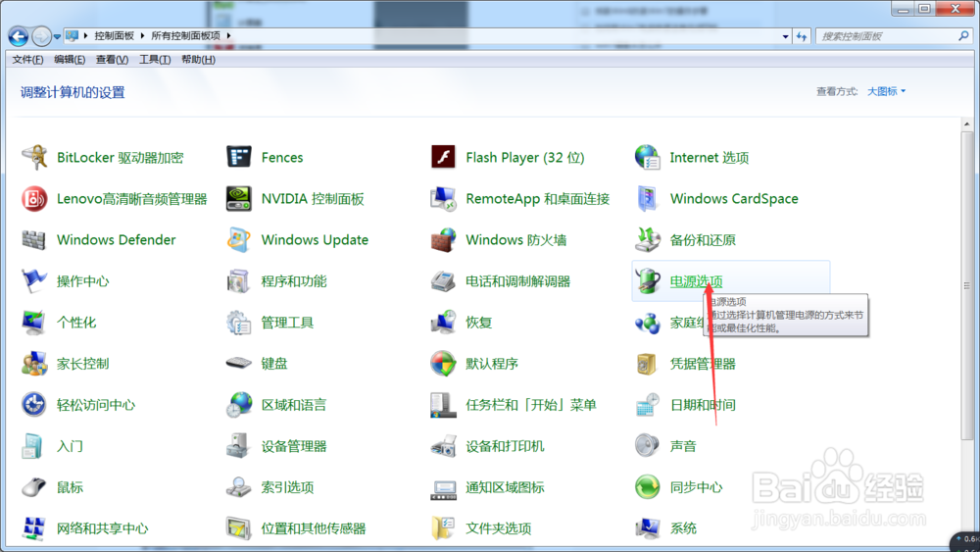This screenshot has height=552, width=980.
Task: Open 家长控制 icon
Action: click(34, 364)
